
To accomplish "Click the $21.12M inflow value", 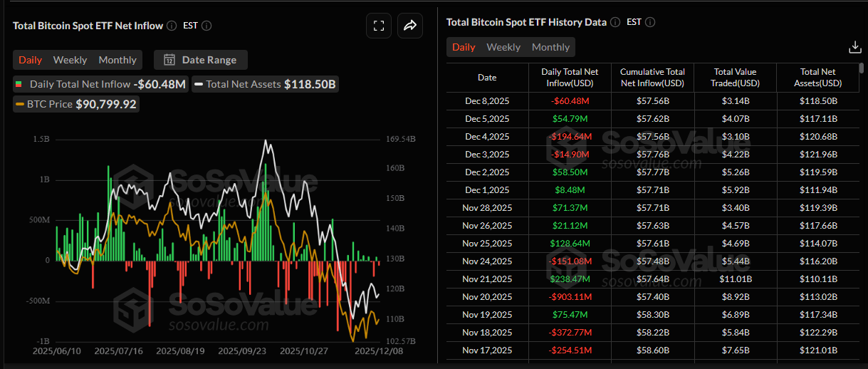I will click(x=570, y=226).
